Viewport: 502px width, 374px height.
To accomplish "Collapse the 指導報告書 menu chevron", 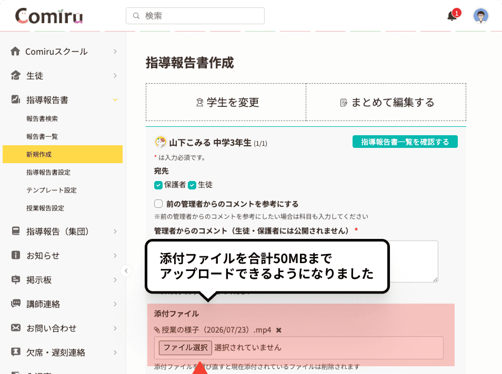I will coord(115,100).
